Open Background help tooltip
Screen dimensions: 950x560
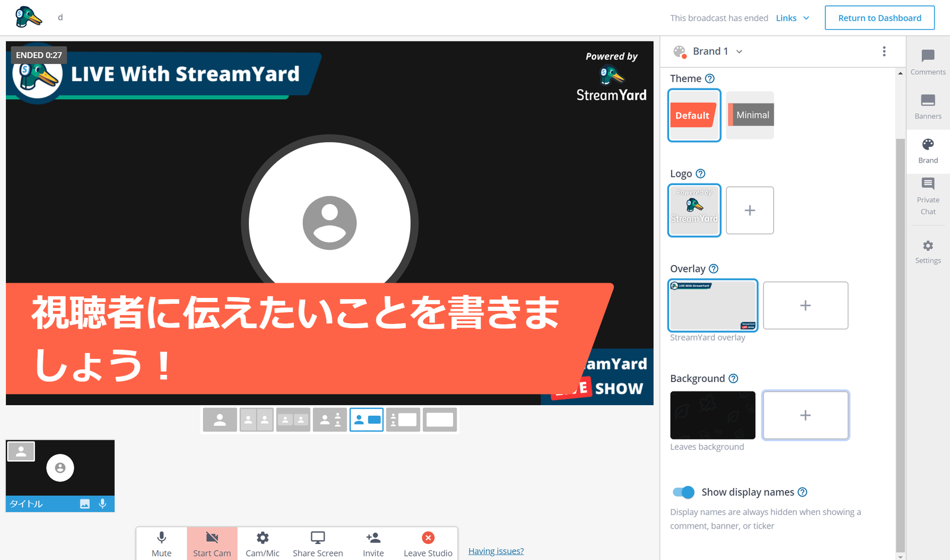click(x=733, y=378)
